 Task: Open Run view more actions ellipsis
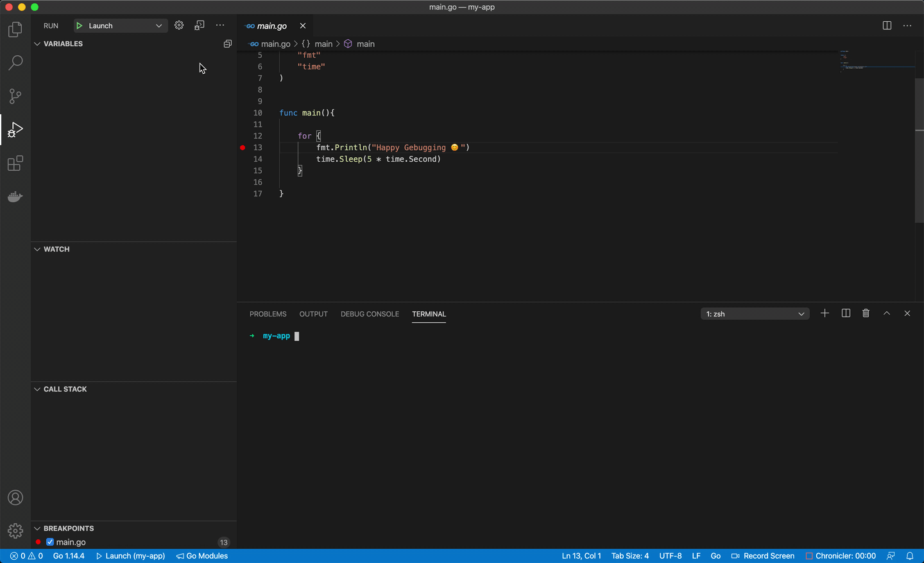click(x=220, y=26)
